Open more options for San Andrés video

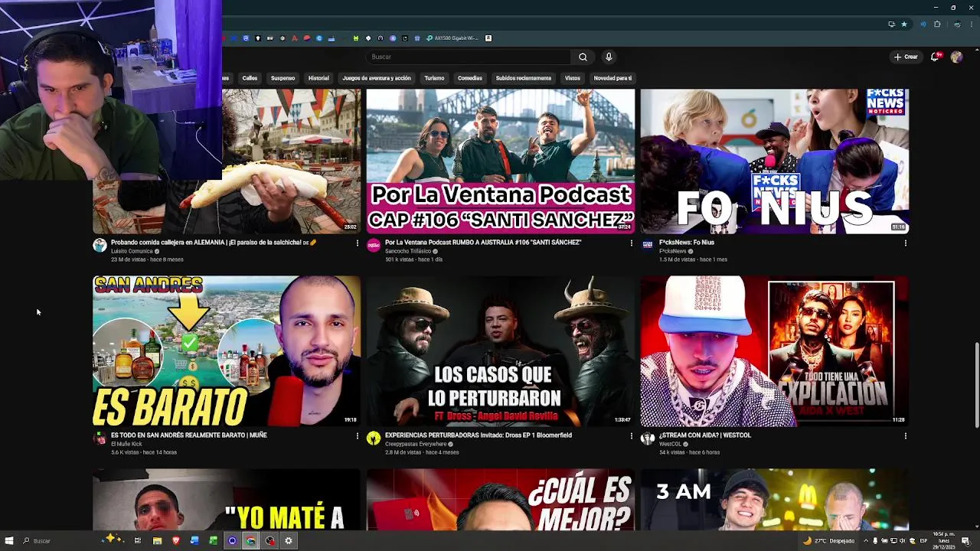(357, 435)
